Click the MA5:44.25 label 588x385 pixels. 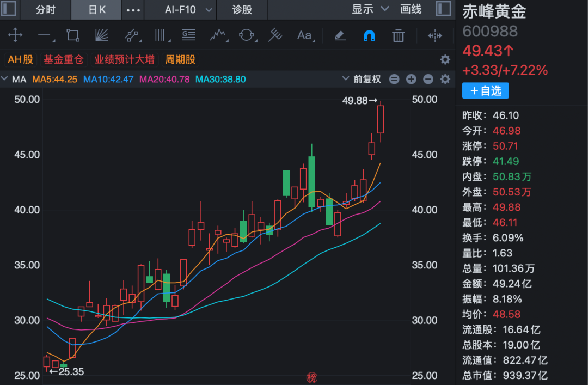55,79
